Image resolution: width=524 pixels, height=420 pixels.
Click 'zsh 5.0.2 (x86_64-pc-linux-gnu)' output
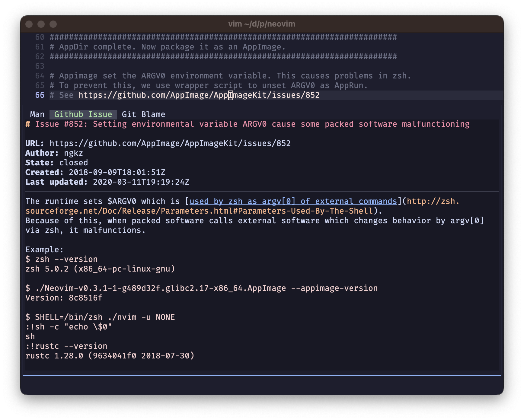coord(100,269)
